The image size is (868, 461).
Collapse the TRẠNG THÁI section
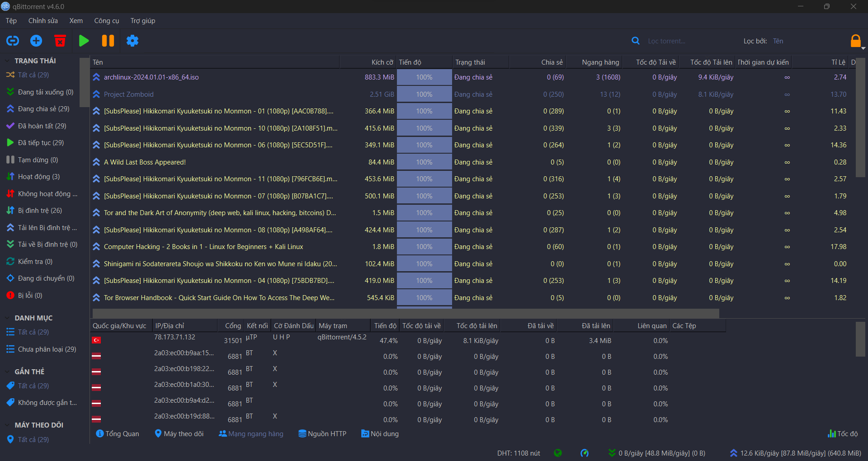(7, 61)
